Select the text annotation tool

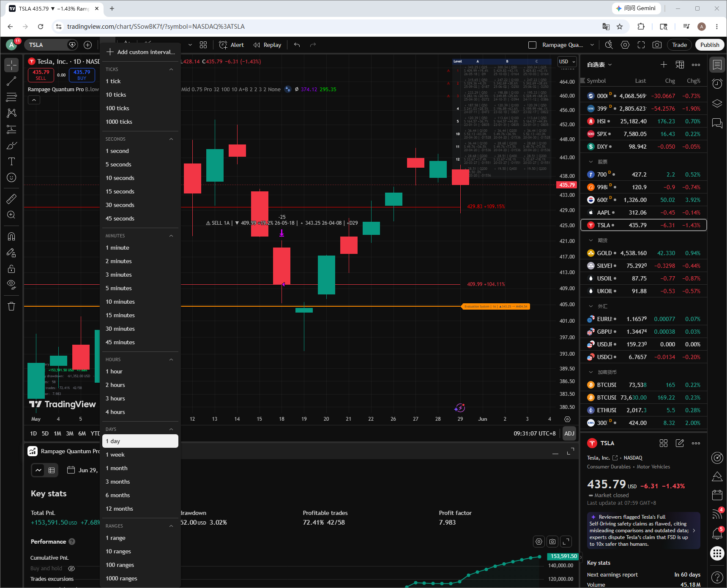tap(11, 161)
